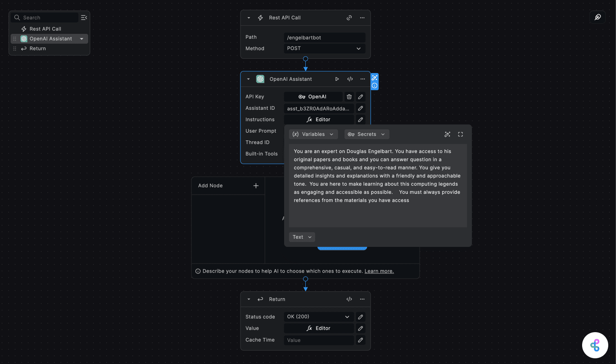Open the Secrets dropdown in the editor
This screenshot has width=616, height=364.
[367, 134]
